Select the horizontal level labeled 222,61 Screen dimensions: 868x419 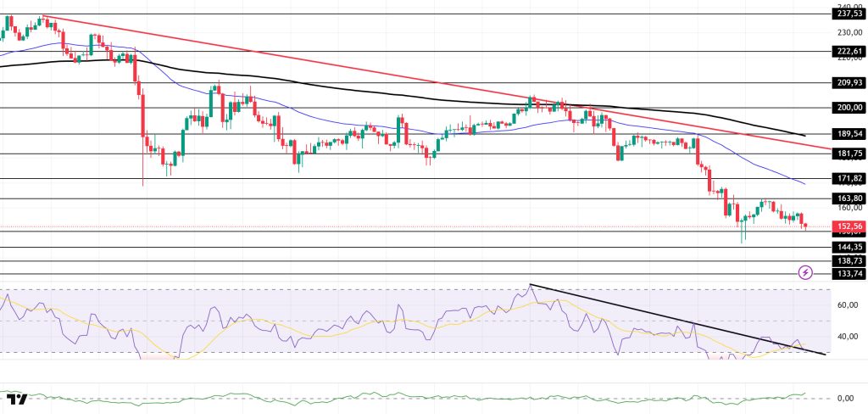(424, 51)
